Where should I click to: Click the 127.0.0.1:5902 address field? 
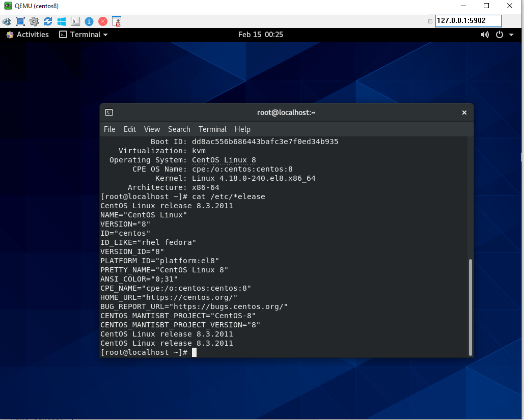tap(468, 21)
